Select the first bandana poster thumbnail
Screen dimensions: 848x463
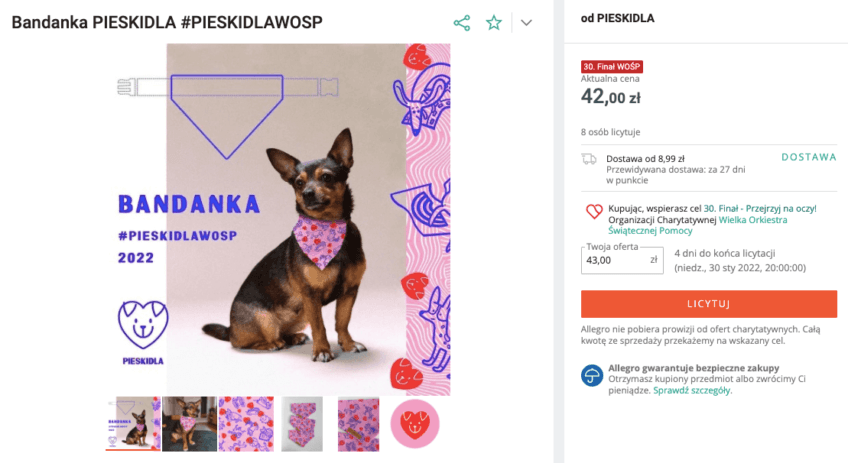133,423
